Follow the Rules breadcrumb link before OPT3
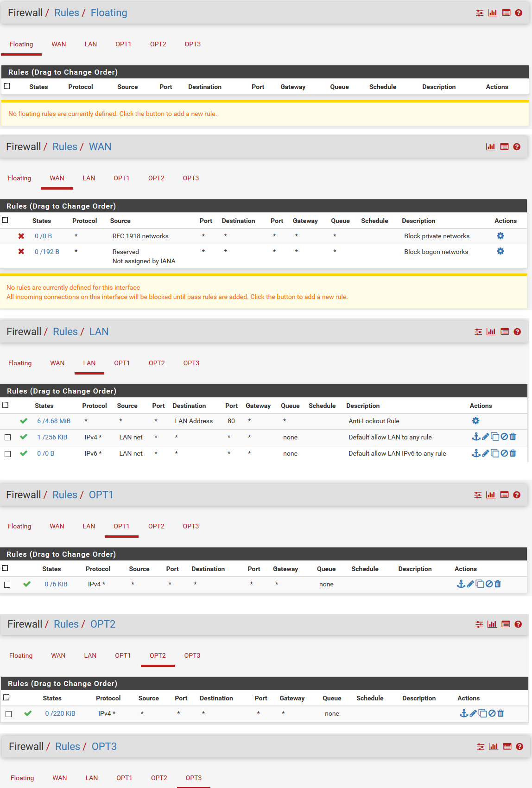The image size is (532, 788). (68, 747)
